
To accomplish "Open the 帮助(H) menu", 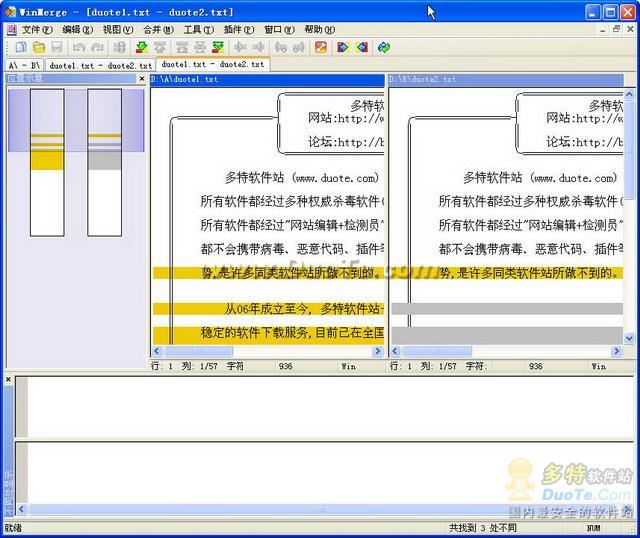I will click(x=320, y=29).
